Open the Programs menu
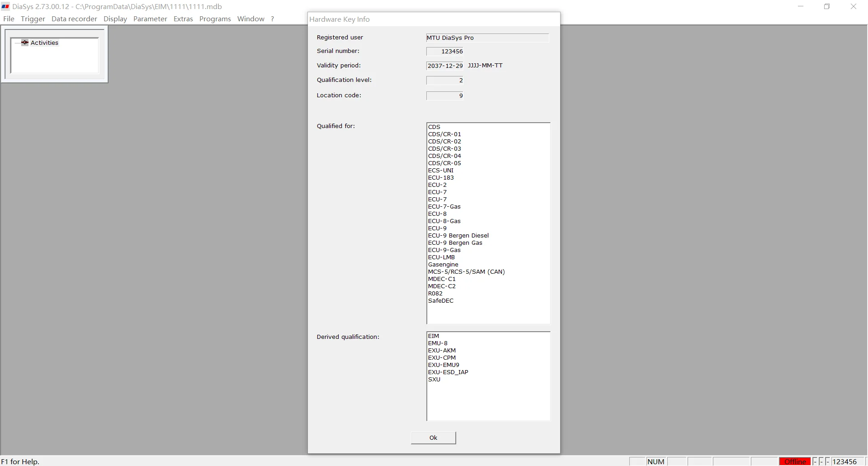 click(x=215, y=19)
